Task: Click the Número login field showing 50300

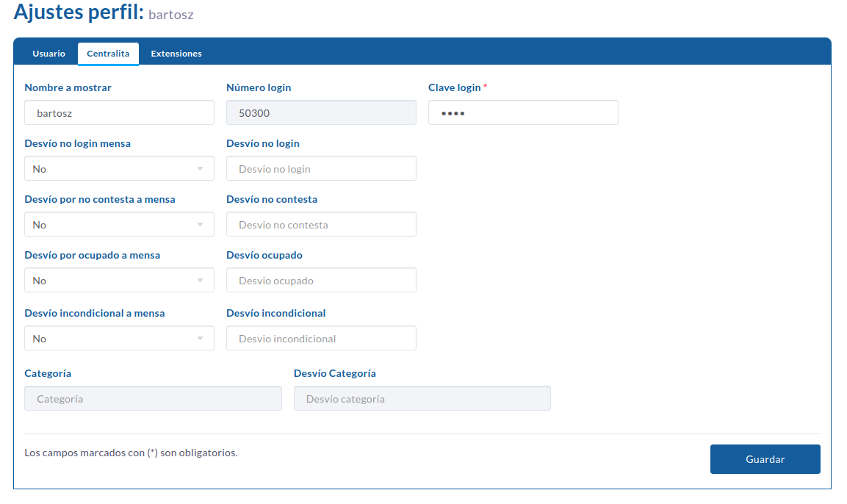Action: tap(322, 113)
